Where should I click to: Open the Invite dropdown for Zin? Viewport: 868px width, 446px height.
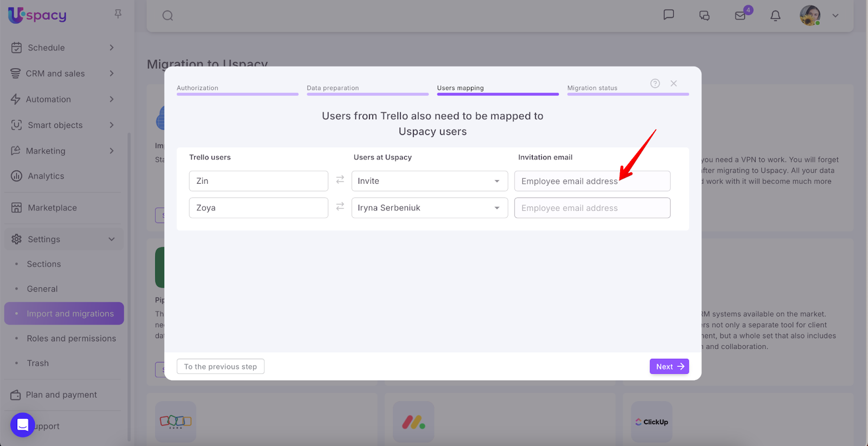[x=429, y=181]
